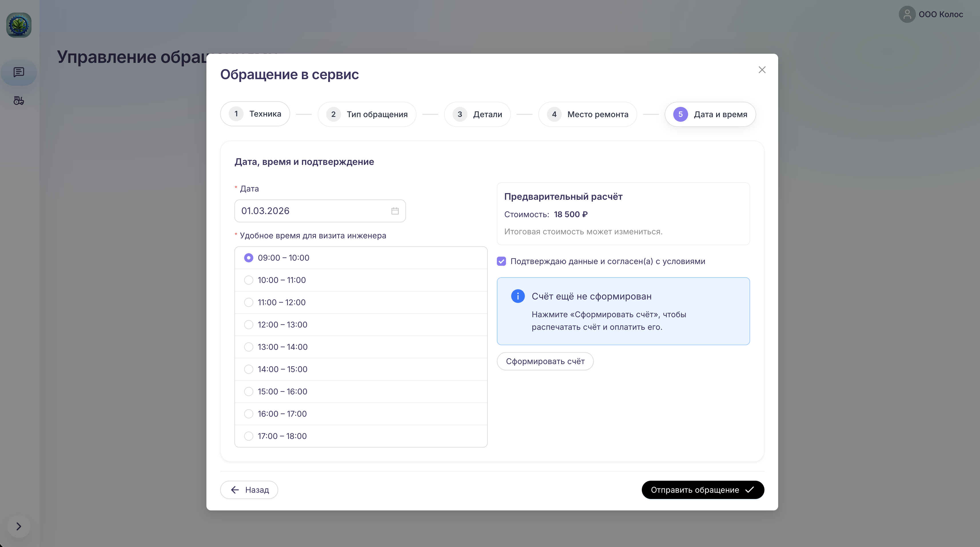The image size is (980, 547).
Task: Go to step 1 Техника
Action: (255, 114)
